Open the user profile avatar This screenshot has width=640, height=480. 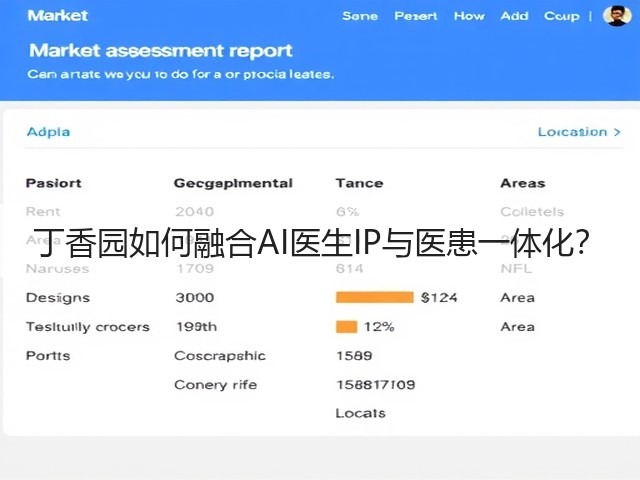[x=616, y=16]
